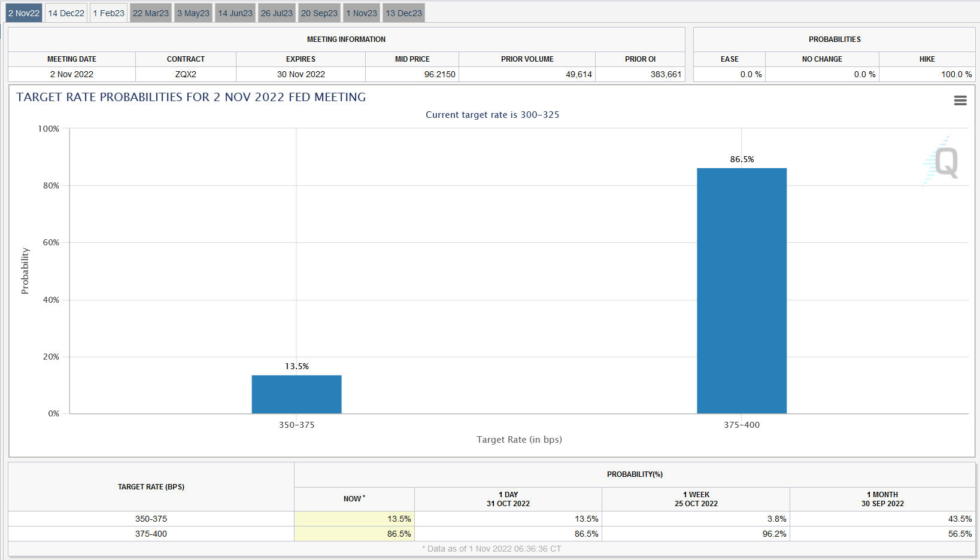This screenshot has width=980, height=560.
Task: Click the 1 DAY 31 OCT 2022 header
Action: 508,499
